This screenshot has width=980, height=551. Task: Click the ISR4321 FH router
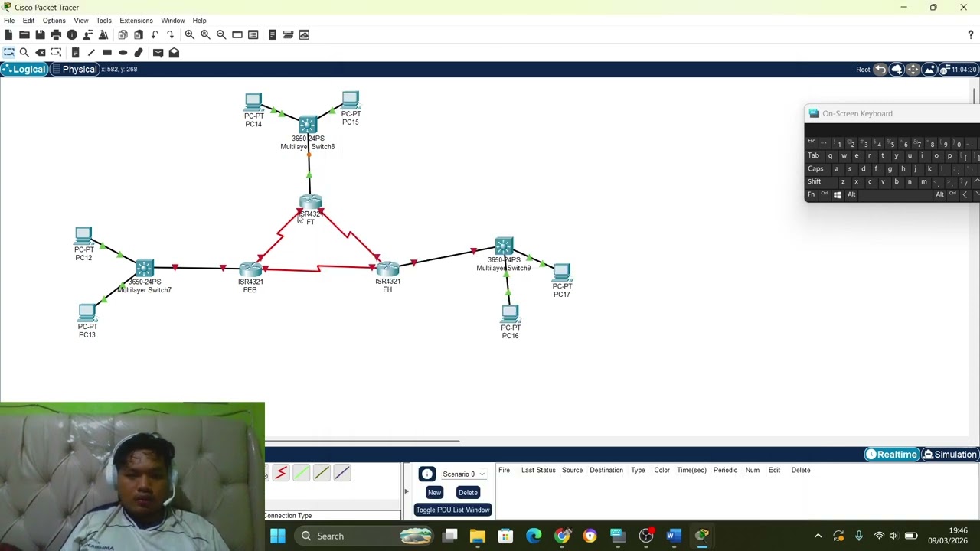387,269
